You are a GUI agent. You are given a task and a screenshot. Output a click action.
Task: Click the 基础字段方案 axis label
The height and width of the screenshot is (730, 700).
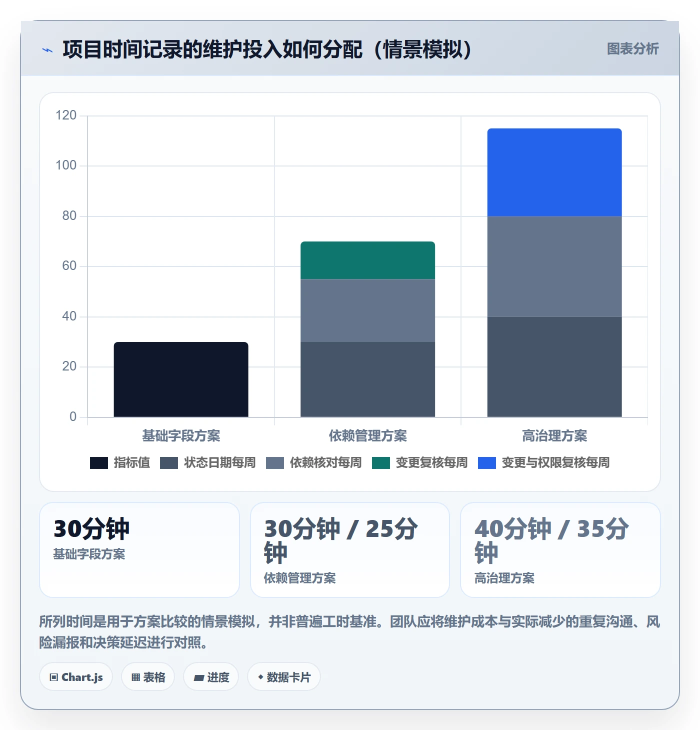coord(181,436)
